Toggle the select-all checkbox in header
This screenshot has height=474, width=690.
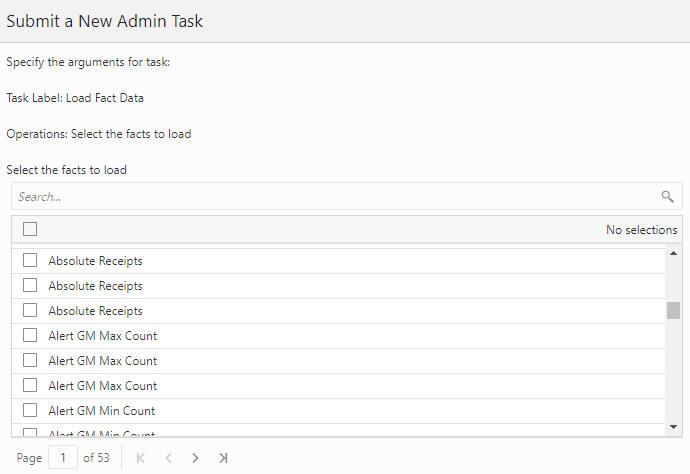pyautogui.click(x=30, y=229)
